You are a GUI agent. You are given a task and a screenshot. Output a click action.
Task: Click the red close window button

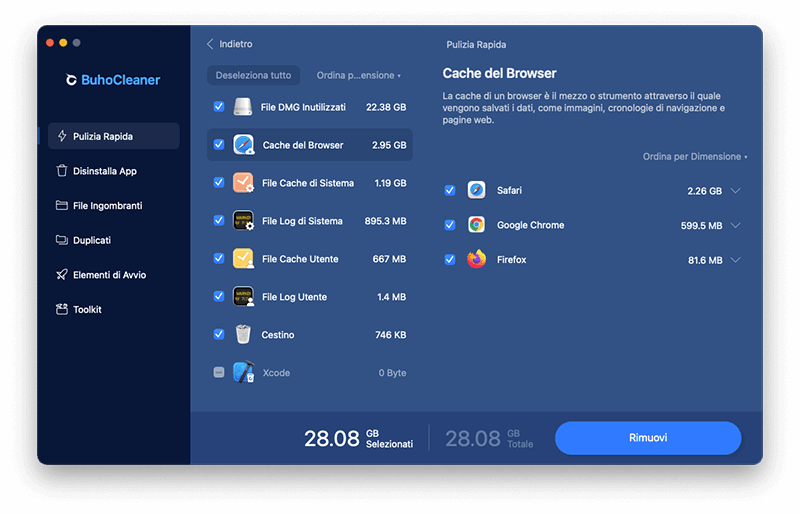(50, 42)
